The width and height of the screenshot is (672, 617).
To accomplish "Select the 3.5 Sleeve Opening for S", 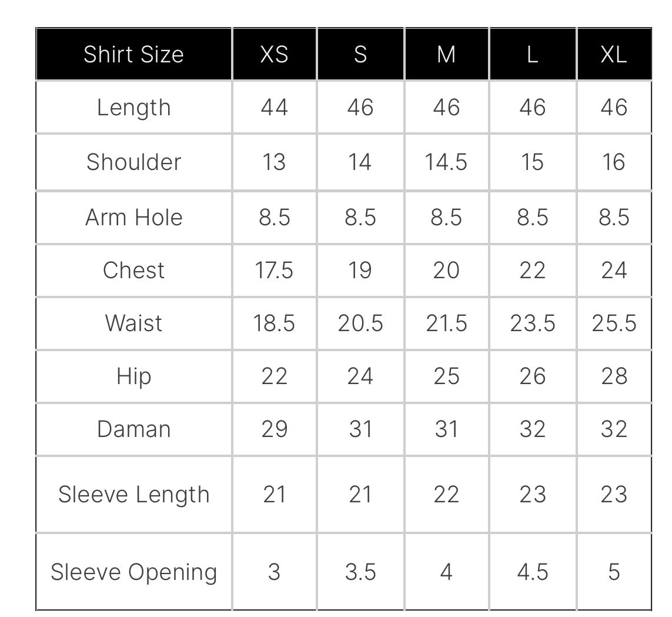I will [x=360, y=572].
